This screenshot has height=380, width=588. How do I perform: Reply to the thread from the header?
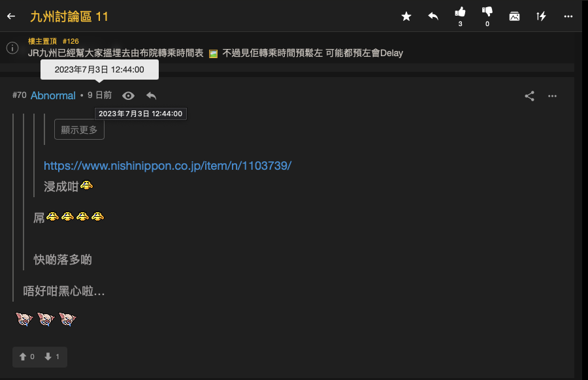pyautogui.click(x=433, y=16)
